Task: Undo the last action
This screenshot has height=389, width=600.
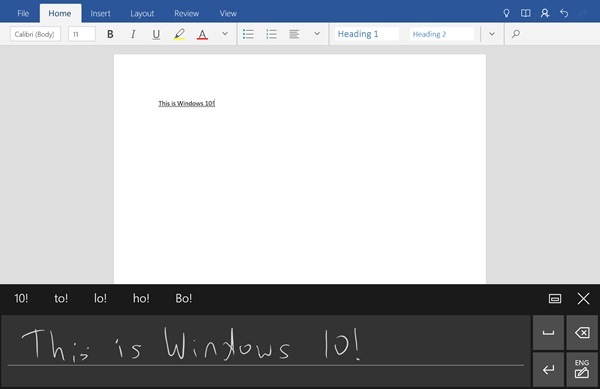Action: click(x=564, y=13)
